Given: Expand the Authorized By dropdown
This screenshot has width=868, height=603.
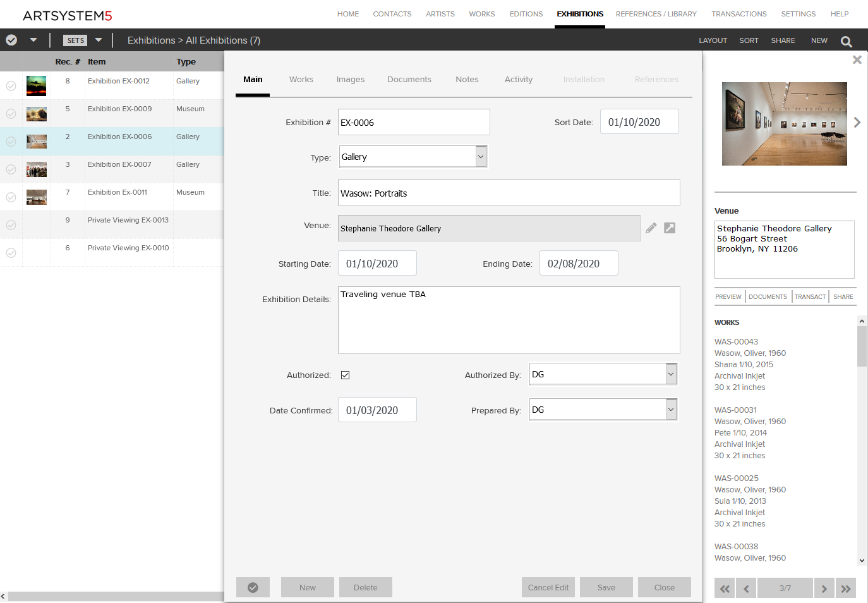Looking at the screenshot, I should click(671, 374).
